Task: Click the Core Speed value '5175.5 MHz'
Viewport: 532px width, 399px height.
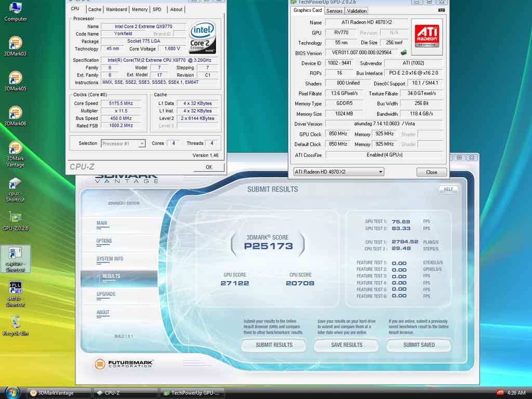Action: [121, 103]
